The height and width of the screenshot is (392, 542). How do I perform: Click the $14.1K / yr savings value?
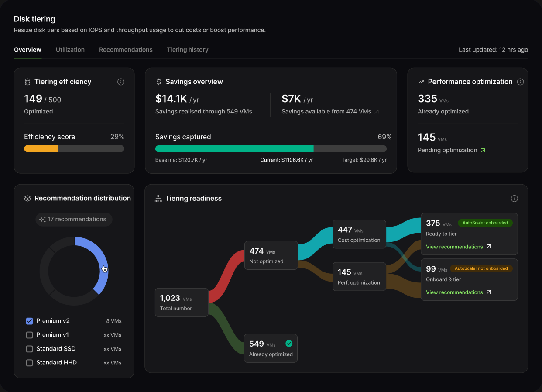coord(177,99)
